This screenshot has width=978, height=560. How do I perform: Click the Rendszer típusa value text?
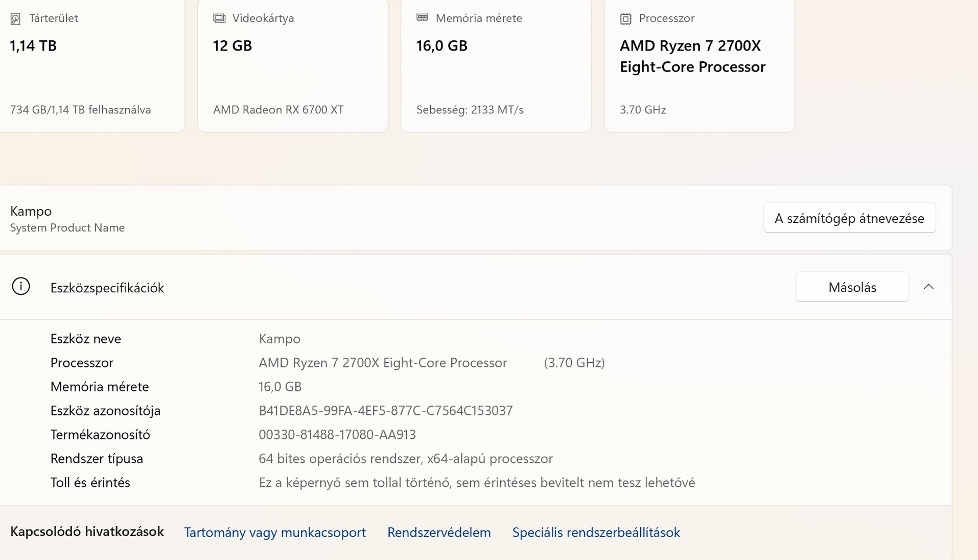coord(406,459)
